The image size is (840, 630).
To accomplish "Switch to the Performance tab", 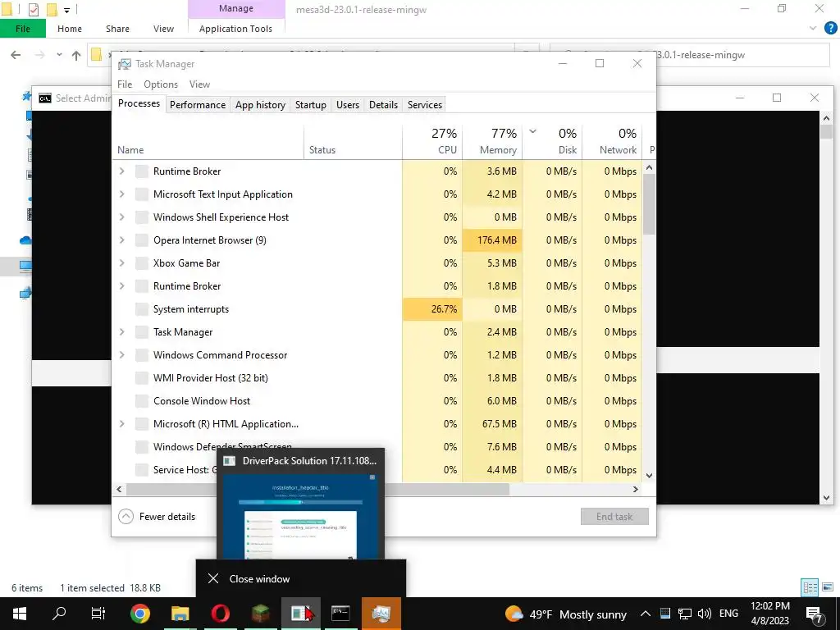I will click(198, 104).
